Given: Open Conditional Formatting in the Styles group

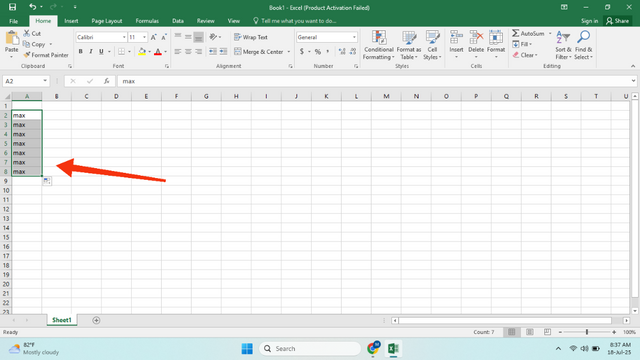Looking at the screenshot, I should point(379,45).
